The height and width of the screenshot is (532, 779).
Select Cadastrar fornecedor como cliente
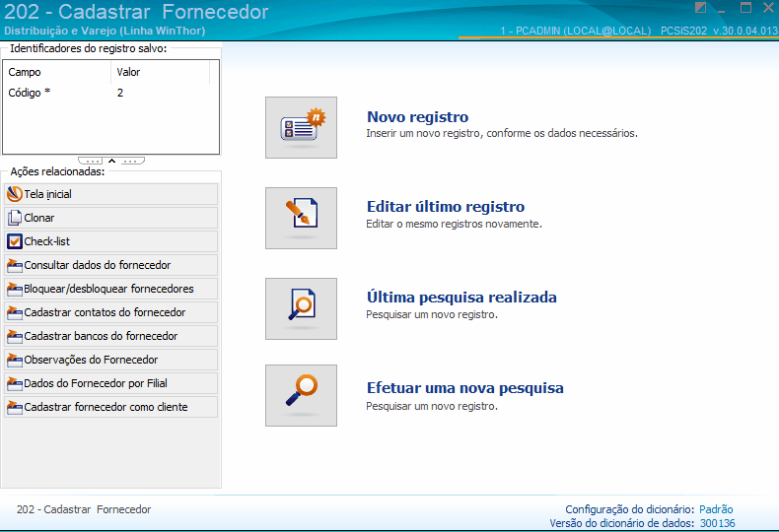click(111, 407)
